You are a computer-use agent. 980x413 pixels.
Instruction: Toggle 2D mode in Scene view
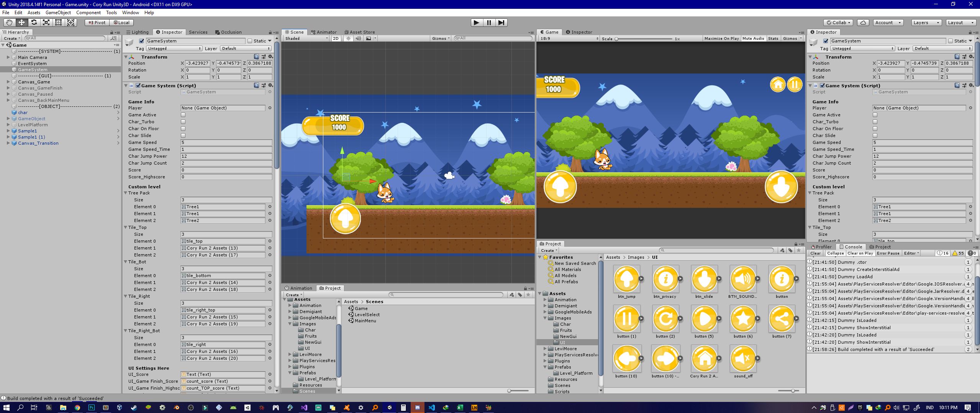click(x=336, y=38)
